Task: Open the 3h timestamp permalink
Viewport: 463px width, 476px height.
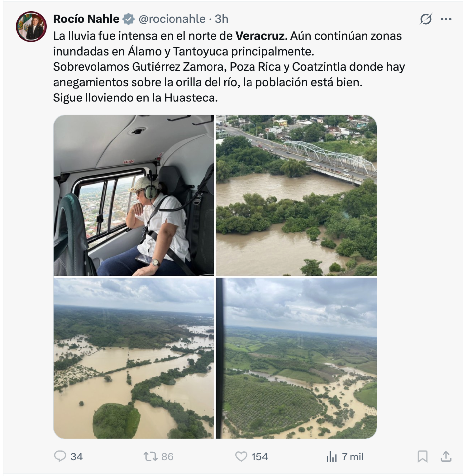Action: coord(221,19)
